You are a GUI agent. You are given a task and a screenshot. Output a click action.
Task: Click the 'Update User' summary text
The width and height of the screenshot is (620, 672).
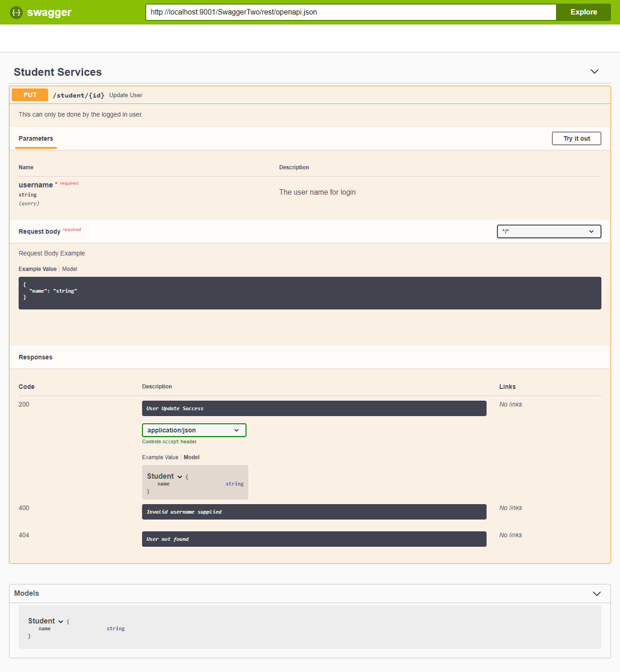[x=126, y=95]
